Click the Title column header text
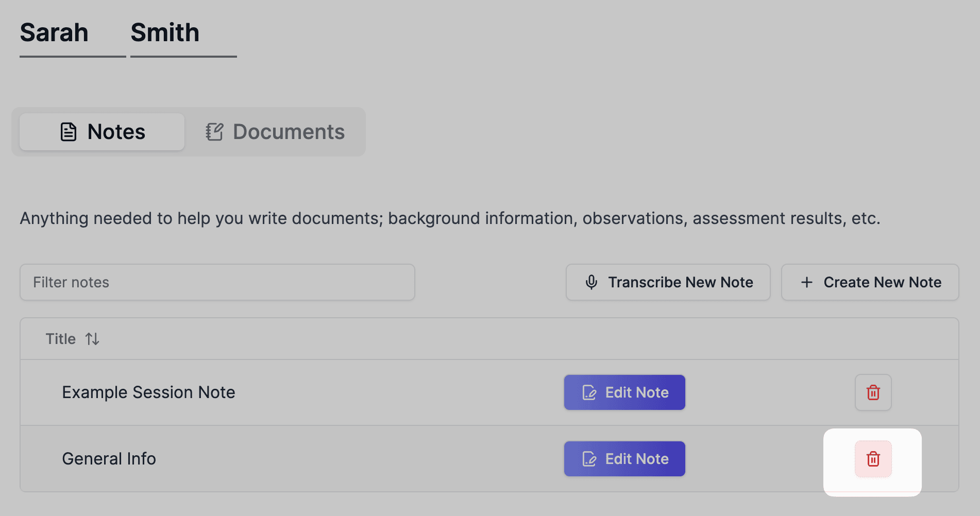This screenshot has height=516, width=980. (60, 339)
